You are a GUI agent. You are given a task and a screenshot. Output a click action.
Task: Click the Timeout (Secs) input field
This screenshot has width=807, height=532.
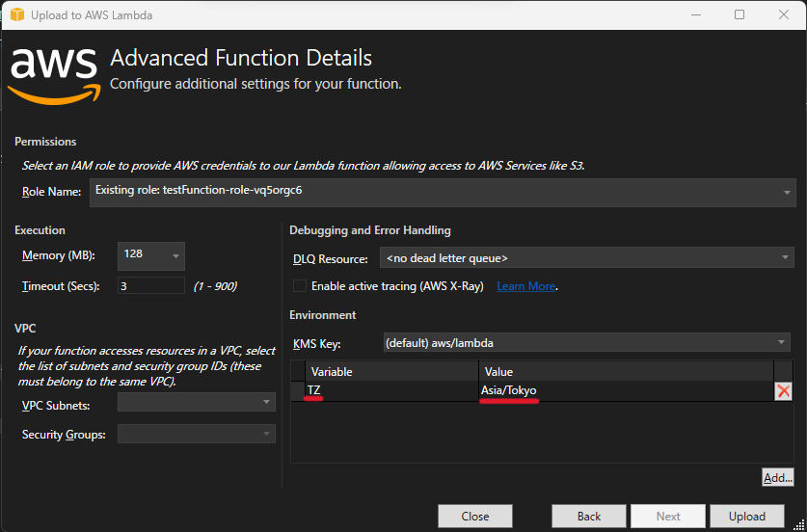coord(150,285)
